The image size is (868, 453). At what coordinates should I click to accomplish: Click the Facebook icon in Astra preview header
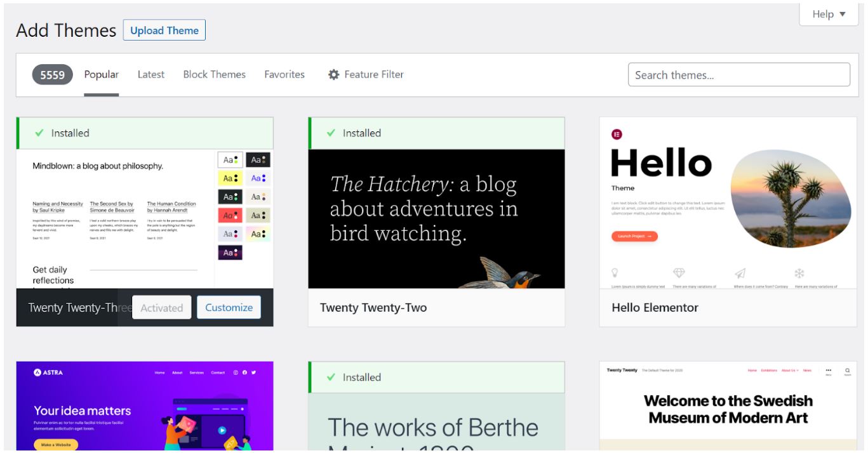coord(245,372)
